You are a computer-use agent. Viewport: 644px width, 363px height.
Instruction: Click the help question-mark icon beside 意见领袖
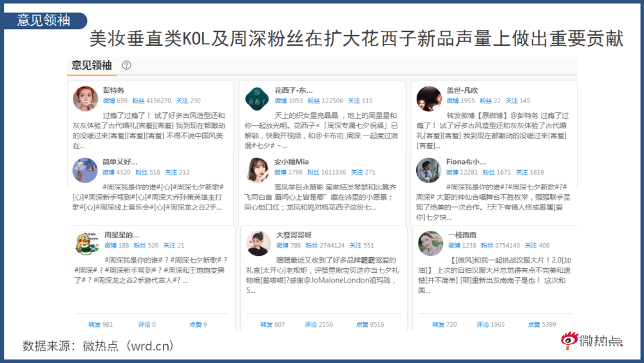click(126, 65)
